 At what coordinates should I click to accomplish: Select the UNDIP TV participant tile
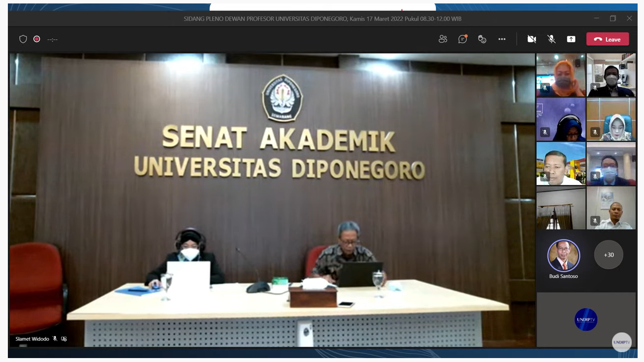pos(585,320)
